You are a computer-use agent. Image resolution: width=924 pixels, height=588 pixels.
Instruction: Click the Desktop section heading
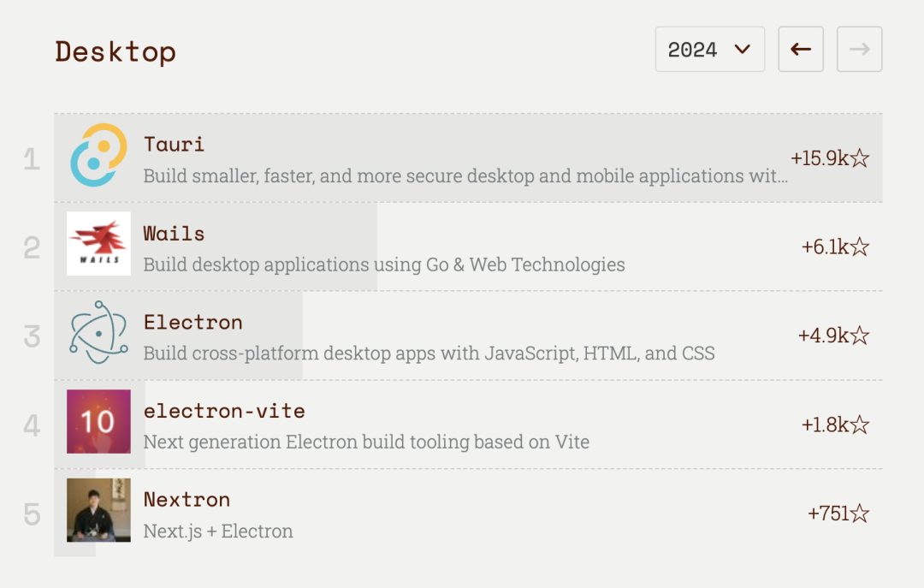(115, 52)
